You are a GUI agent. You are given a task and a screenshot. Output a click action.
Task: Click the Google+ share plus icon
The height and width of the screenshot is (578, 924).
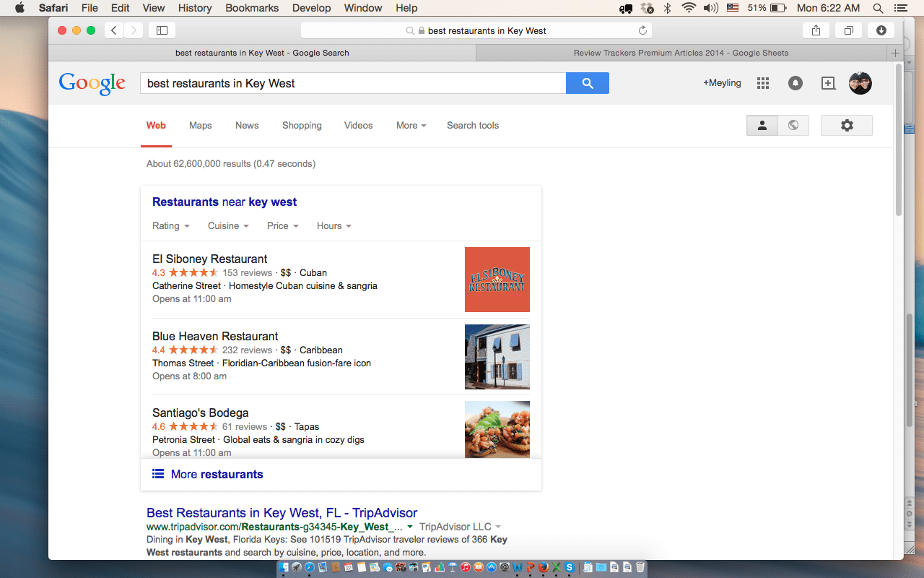pos(828,83)
